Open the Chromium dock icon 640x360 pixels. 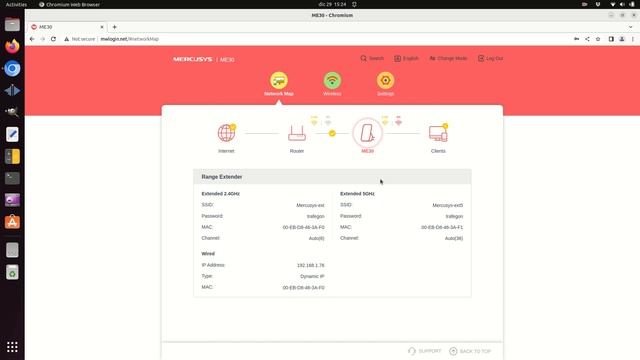coord(12,68)
